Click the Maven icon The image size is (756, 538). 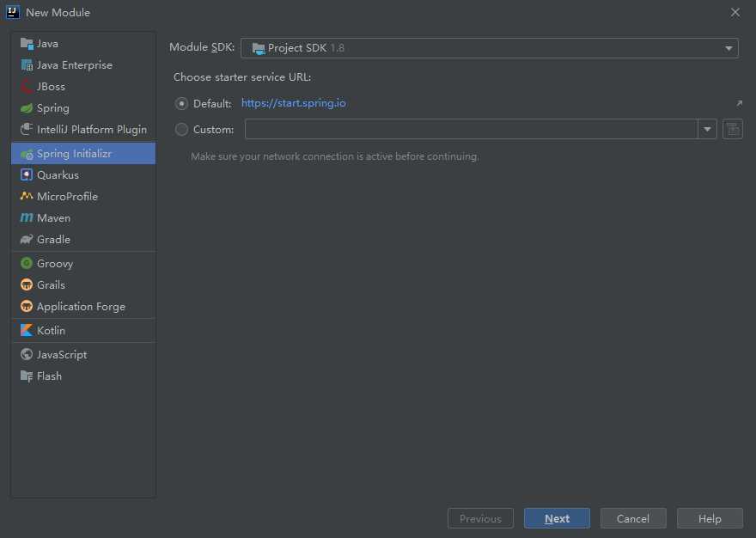(x=27, y=218)
